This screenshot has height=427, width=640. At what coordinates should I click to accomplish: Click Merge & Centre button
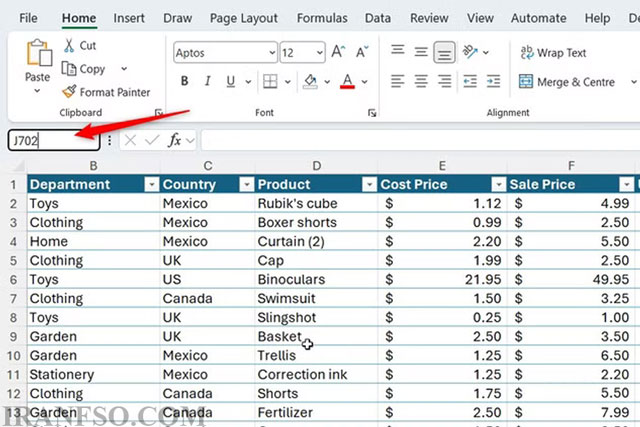tap(567, 82)
